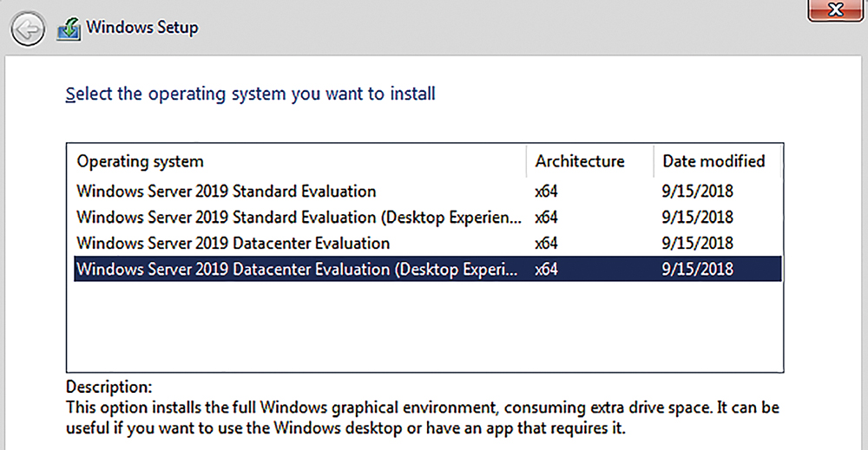Viewport: 868px width, 450px height.
Task: Click the Description label below the list
Action: click(x=108, y=387)
